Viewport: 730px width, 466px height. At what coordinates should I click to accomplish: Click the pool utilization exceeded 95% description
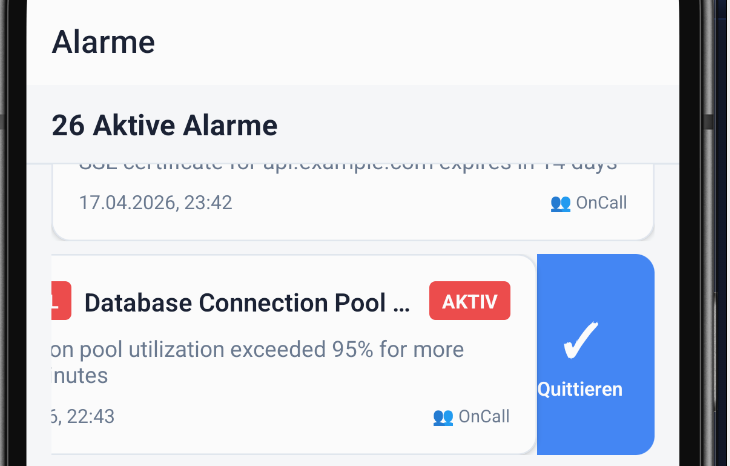[x=258, y=350]
